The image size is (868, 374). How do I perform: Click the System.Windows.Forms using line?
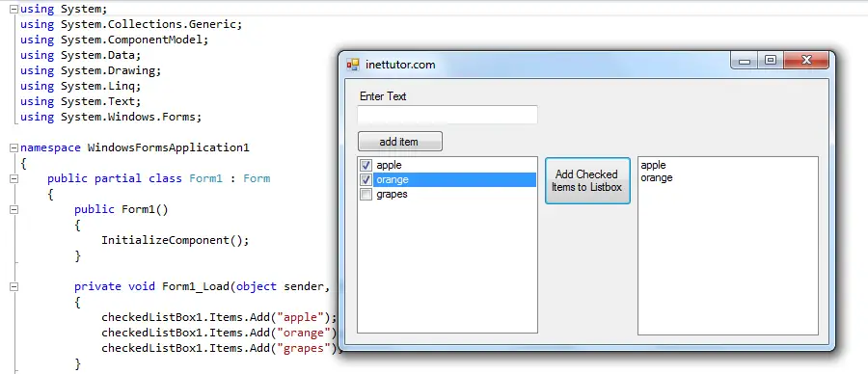pyautogui.click(x=111, y=118)
